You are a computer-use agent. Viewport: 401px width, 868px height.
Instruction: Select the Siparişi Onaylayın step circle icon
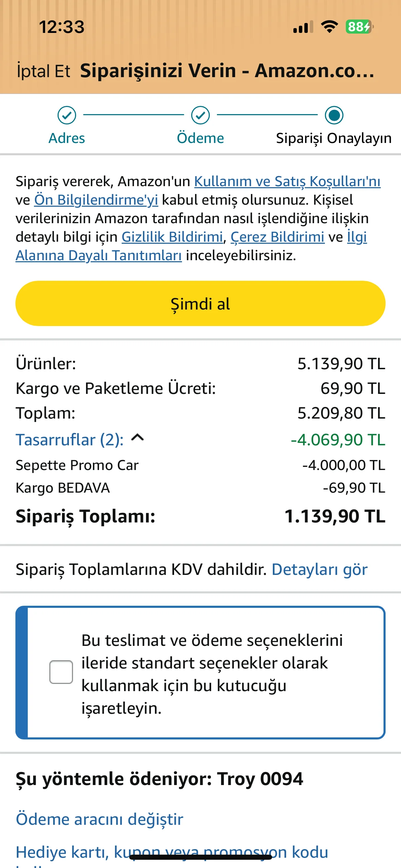coord(334,115)
